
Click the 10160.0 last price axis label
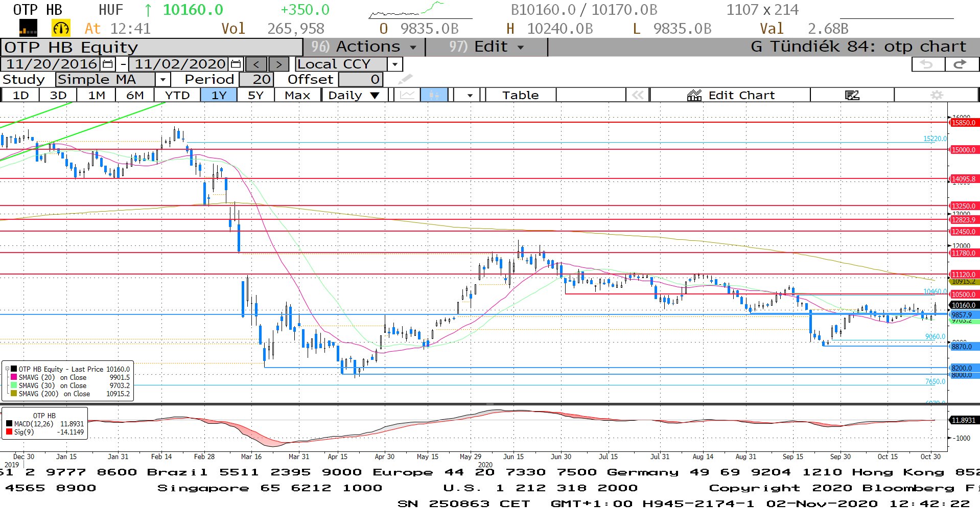(x=964, y=305)
